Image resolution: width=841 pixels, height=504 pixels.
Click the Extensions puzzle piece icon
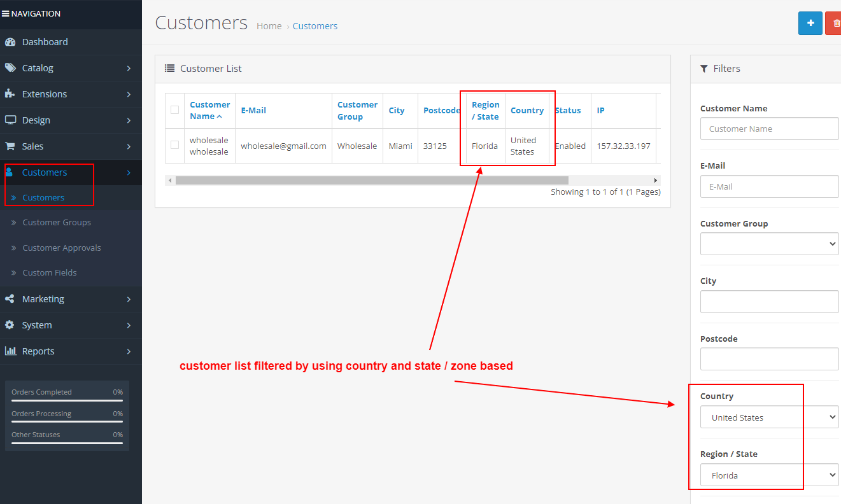coord(10,94)
